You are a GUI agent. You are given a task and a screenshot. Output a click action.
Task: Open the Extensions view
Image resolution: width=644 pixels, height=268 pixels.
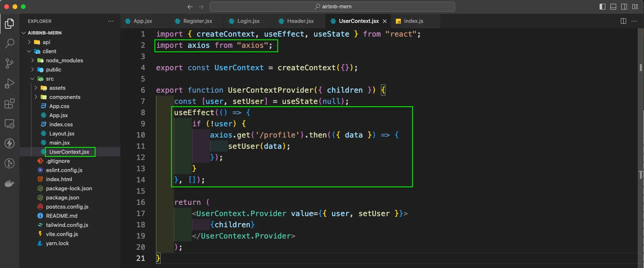[9, 103]
